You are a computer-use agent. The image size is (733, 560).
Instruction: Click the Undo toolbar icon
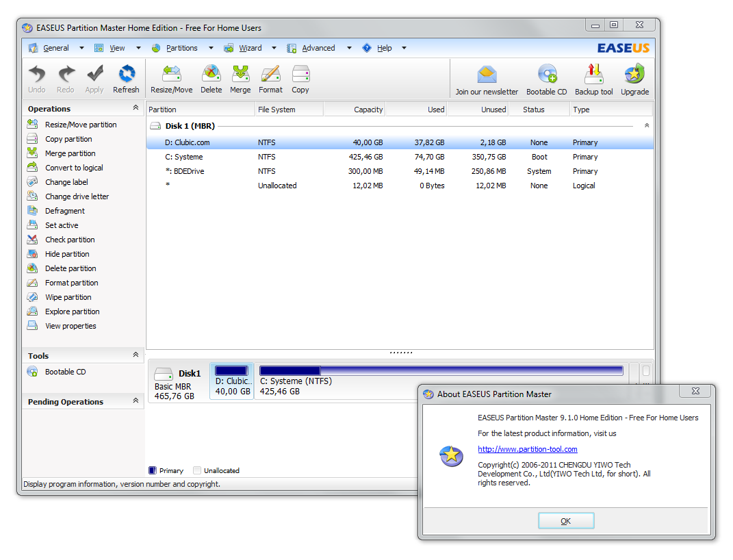(x=37, y=79)
